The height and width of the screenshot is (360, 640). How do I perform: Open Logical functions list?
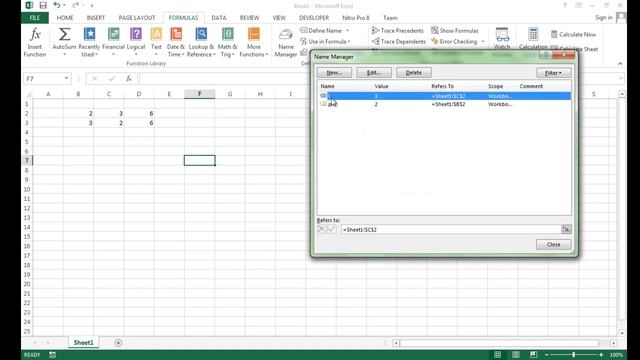136,42
